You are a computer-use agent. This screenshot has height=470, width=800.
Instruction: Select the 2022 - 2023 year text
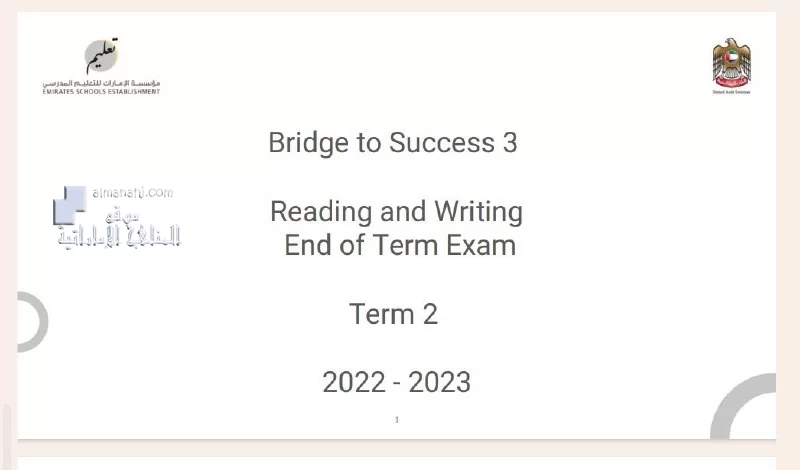point(396,382)
